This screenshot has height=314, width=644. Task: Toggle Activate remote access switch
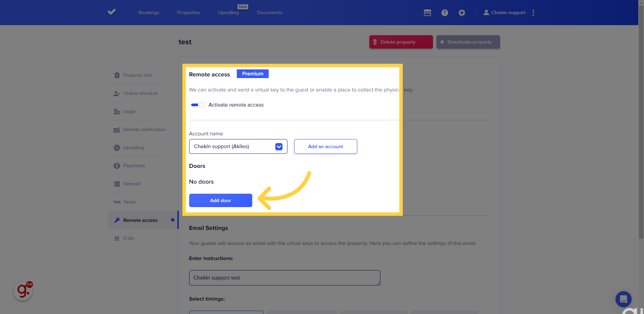coord(198,105)
